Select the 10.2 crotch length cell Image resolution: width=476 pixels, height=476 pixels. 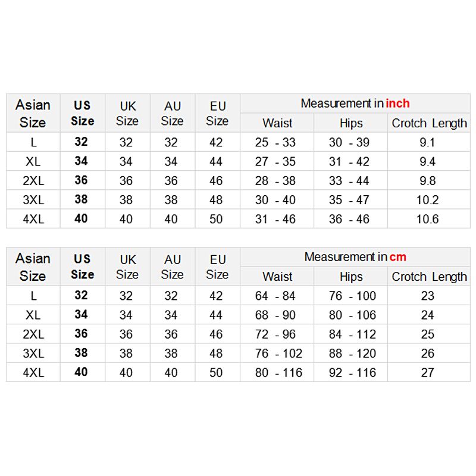click(x=427, y=200)
